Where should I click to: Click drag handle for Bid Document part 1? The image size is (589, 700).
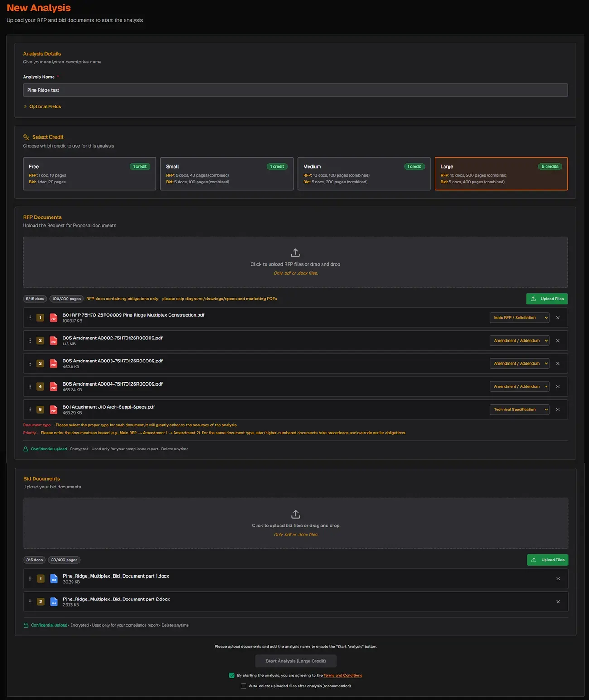coord(30,579)
